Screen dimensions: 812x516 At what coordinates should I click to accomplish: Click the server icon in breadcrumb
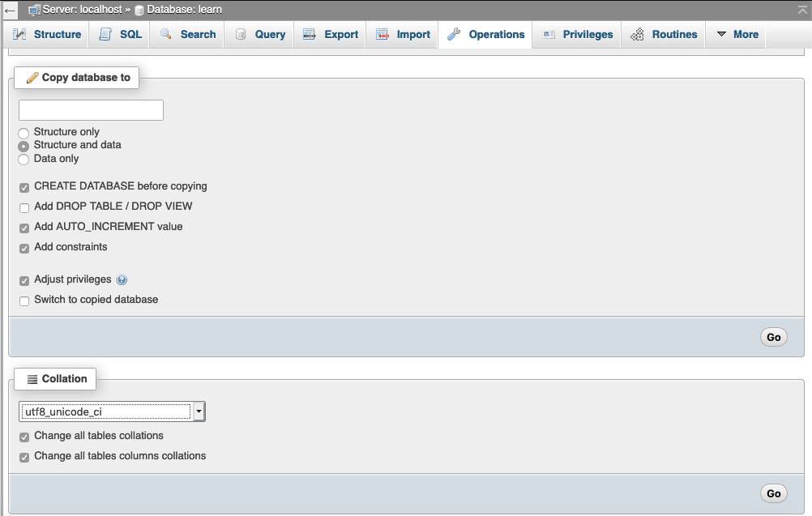34,10
